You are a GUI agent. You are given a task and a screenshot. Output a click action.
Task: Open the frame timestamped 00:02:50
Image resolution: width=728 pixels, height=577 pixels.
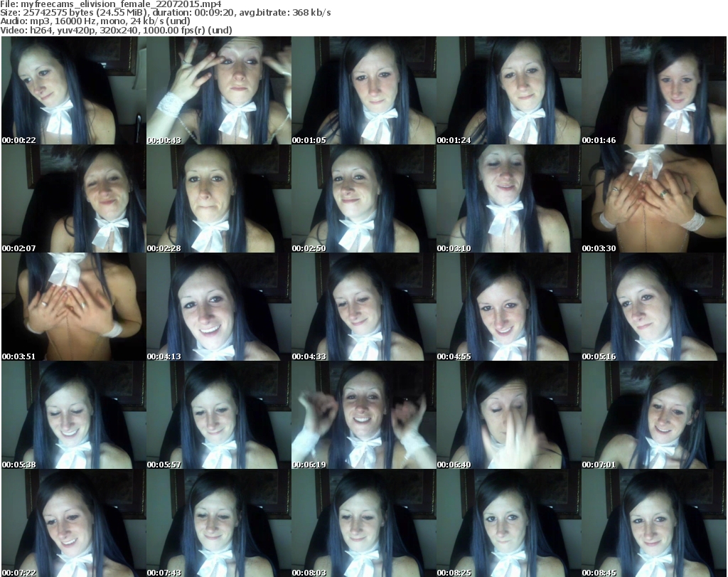[363, 198]
